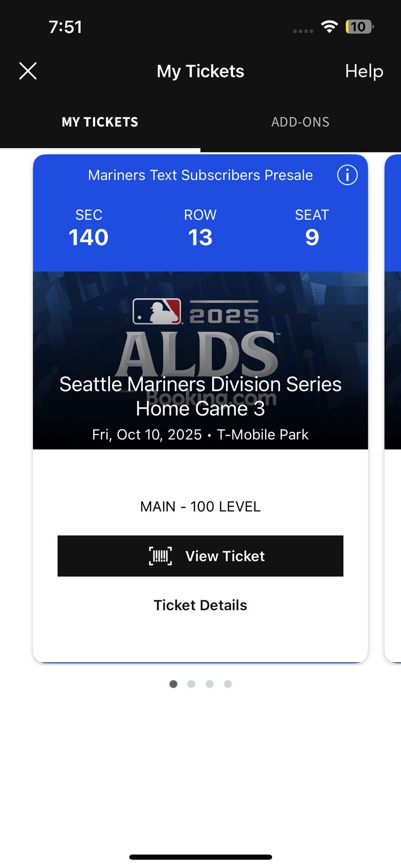Select the MY TICKETS tab
401x868 pixels.
click(x=100, y=122)
